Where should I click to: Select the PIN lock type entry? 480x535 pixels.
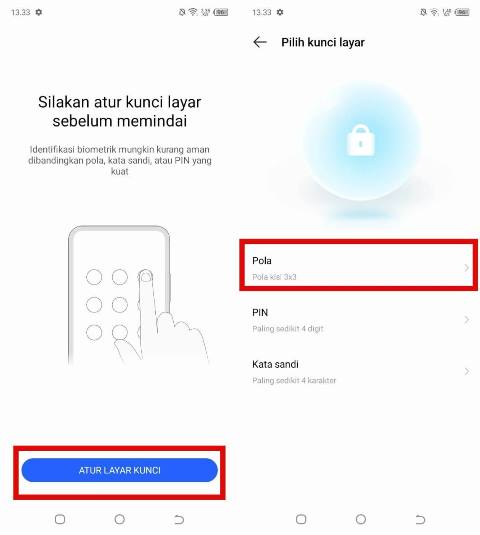pos(359,320)
